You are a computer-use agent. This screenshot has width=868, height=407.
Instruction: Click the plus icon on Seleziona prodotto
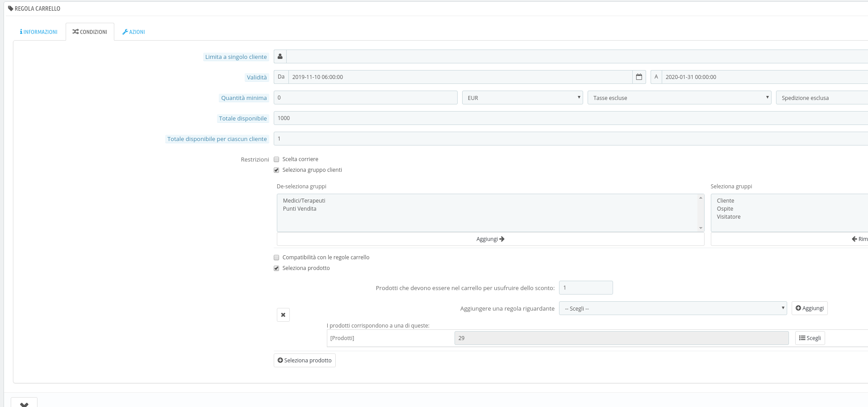point(280,360)
